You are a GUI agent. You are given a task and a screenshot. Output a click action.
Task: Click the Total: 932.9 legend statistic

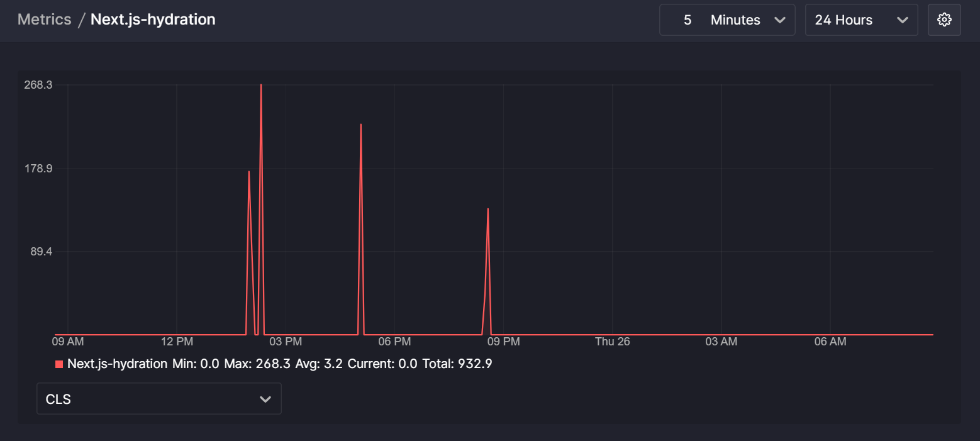click(457, 364)
